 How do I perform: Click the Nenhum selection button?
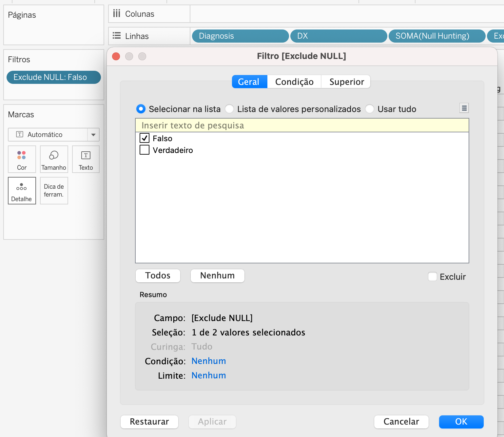coord(217,275)
